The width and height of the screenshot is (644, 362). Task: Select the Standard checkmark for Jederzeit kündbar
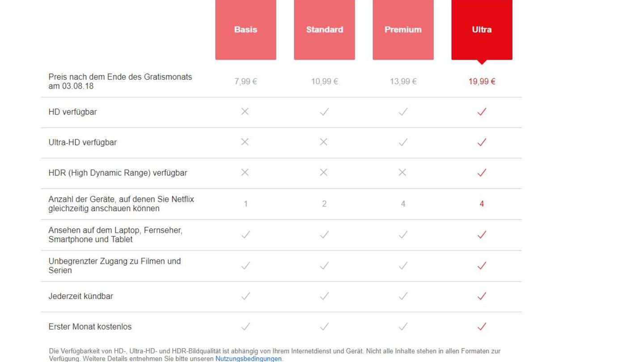pos(324,296)
